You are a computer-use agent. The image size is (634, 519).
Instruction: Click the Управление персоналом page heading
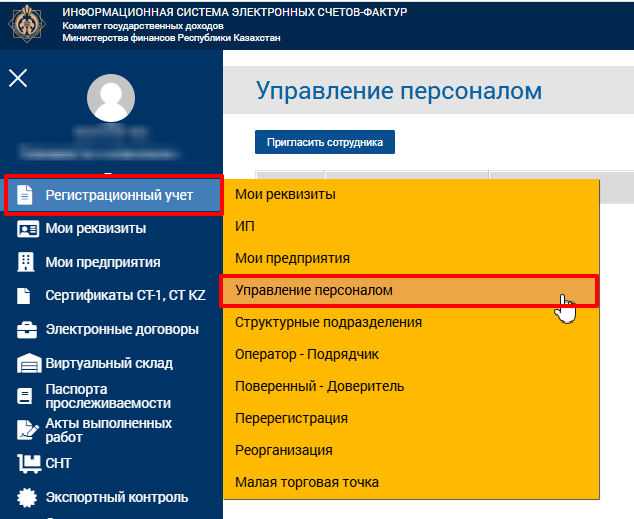(x=399, y=91)
